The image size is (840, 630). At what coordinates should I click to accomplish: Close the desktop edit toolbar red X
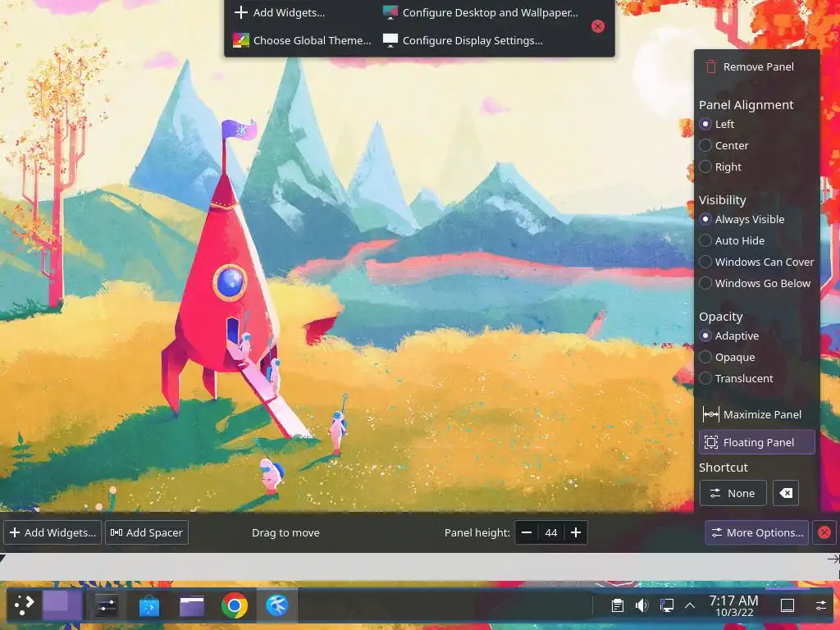point(598,26)
